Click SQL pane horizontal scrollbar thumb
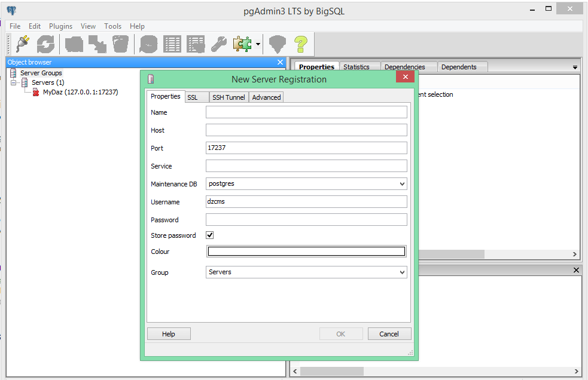Image resolution: width=588 pixels, height=380 pixels. coord(332,371)
